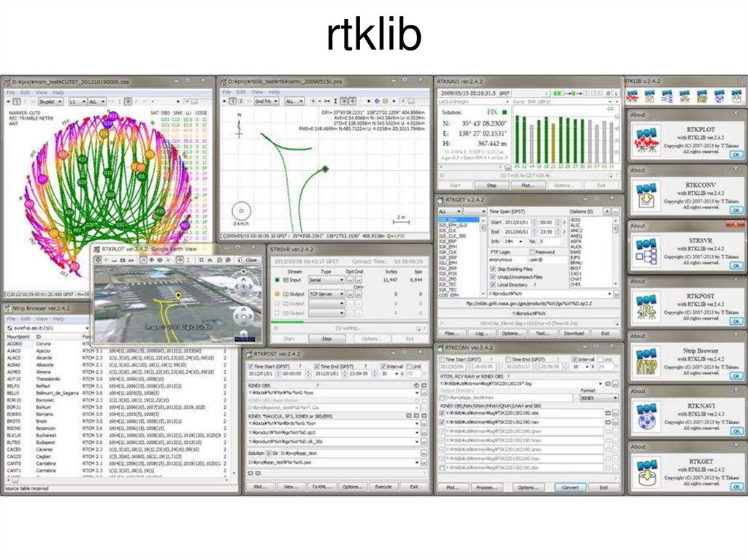Click Stop button in RTKNAVI
The width and height of the screenshot is (748, 560).
pyautogui.click(x=492, y=185)
